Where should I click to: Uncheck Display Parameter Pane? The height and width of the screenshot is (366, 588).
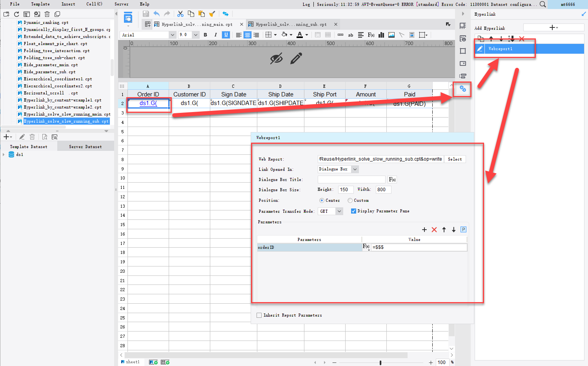point(353,211)
